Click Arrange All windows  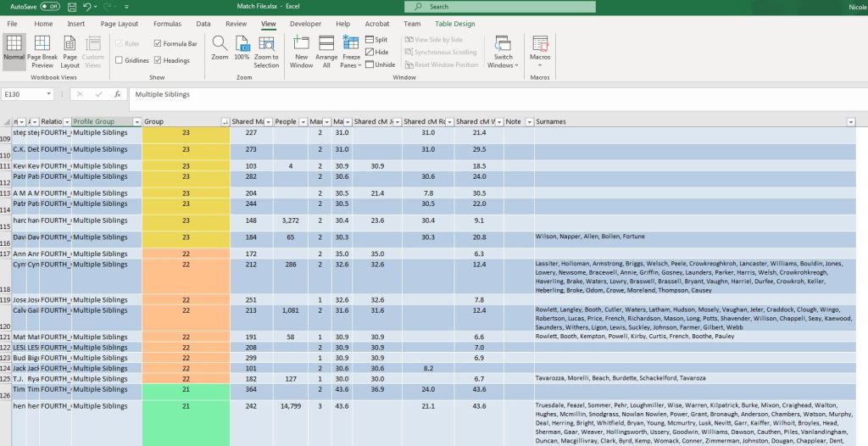click(326, 52)
